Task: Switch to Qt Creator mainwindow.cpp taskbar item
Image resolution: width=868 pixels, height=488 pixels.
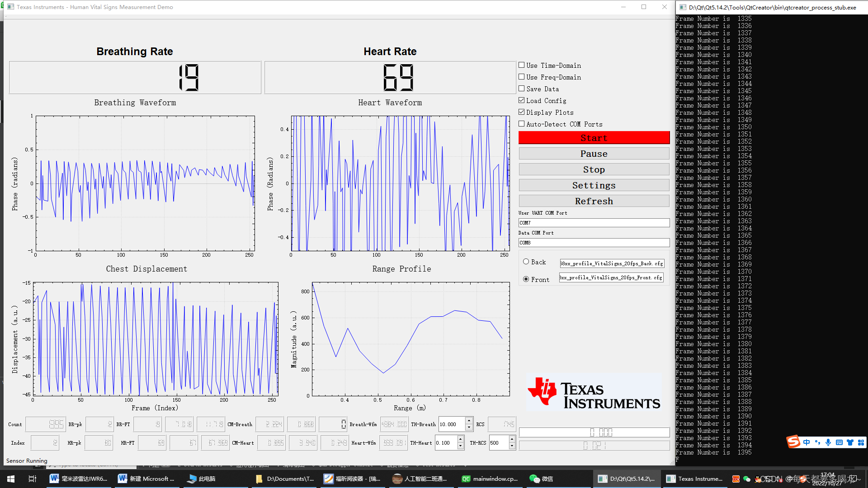Action: click(x=490, y=479)
